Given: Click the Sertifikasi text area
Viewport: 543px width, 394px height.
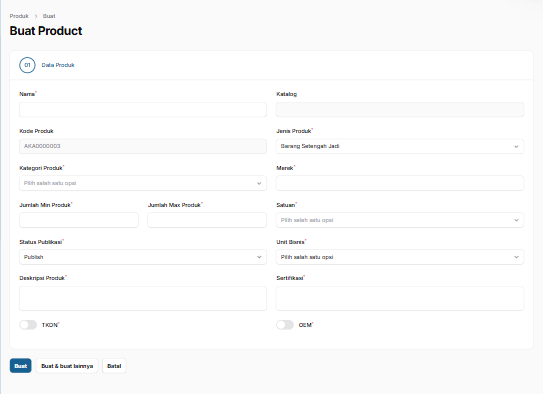Looking at the screenshot, I should pyautogui.click(x=400, y=298).
